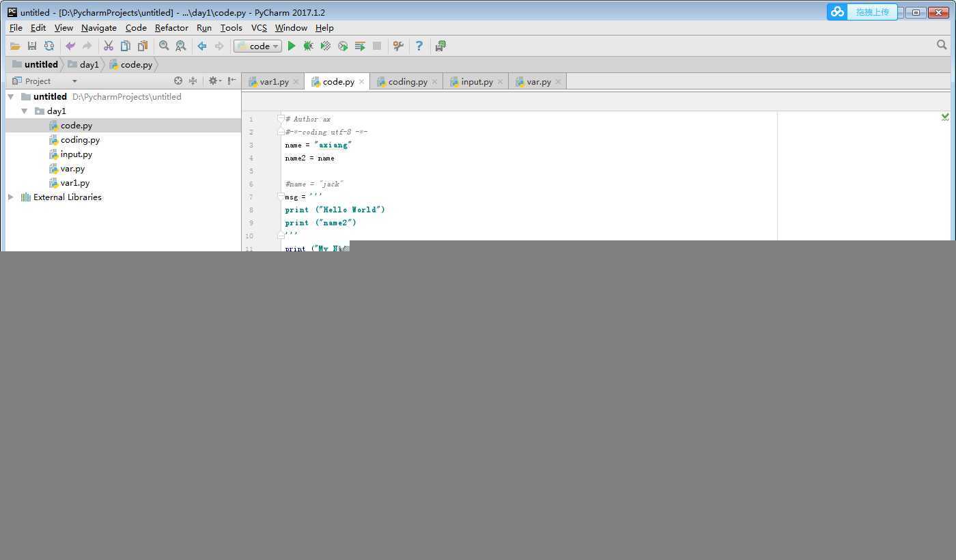Switch to the input.py editor tab
Screen dimensions: 956x560
click(476, 81)
